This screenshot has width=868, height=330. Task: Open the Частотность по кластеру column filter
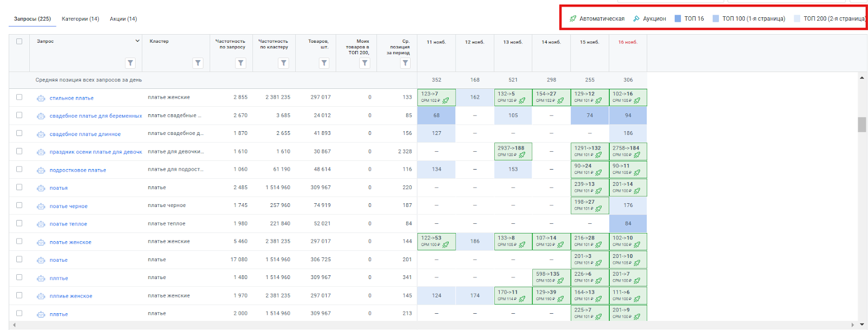pos(284,63)
